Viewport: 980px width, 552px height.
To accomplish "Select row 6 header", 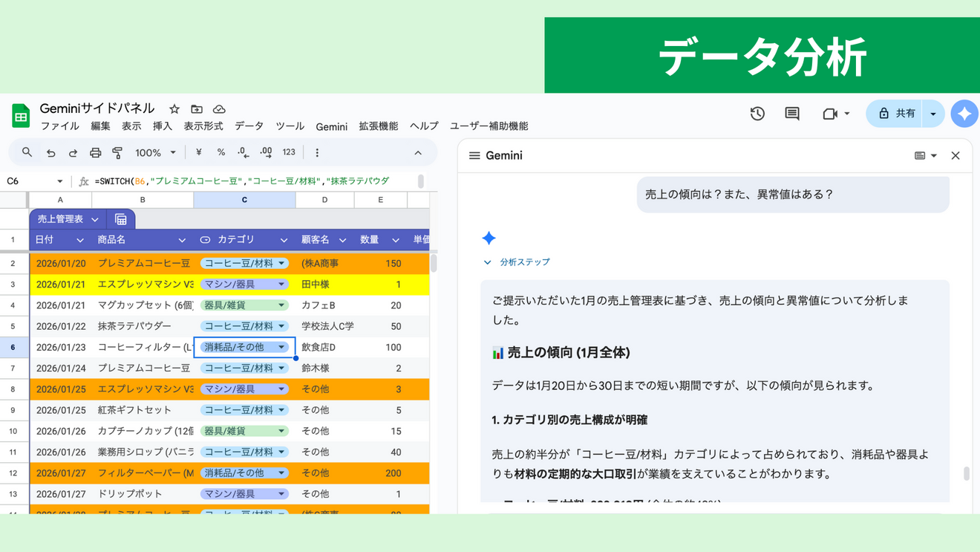I will tap(13, 347).
